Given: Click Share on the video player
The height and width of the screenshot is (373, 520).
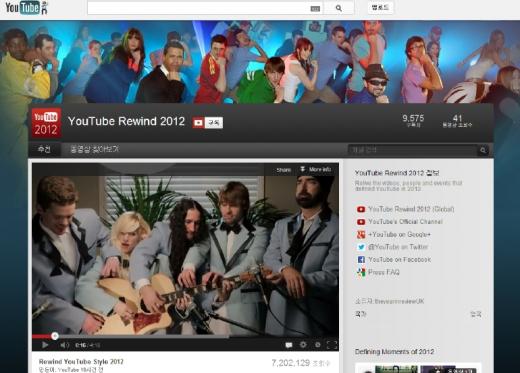Looking at the screenshot, I should pyautogui.click(x=283, y=170).
